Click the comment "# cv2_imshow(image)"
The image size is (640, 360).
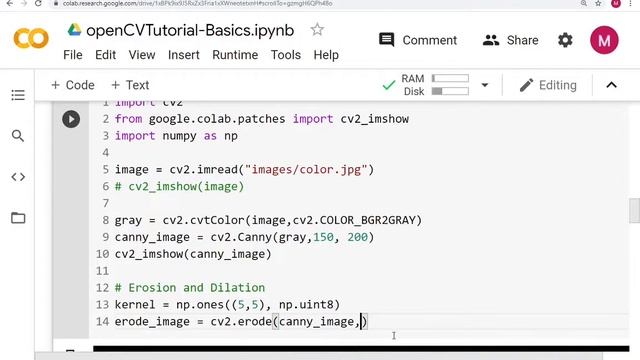click(179, 187)
